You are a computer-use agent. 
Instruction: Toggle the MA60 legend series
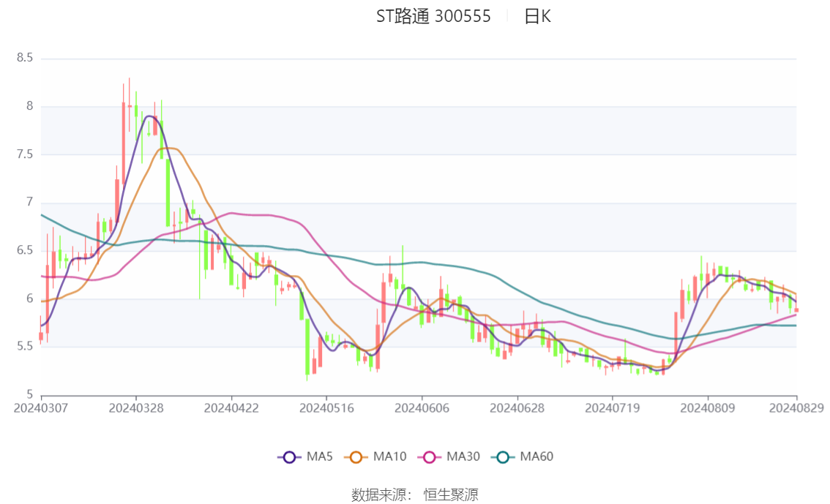[523, 456]
